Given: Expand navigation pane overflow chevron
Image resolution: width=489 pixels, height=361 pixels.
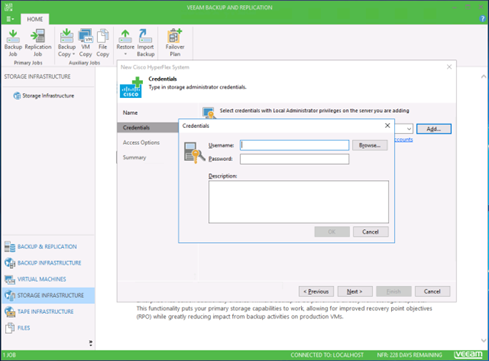Looking at the screenshot, I should point(91,343).
